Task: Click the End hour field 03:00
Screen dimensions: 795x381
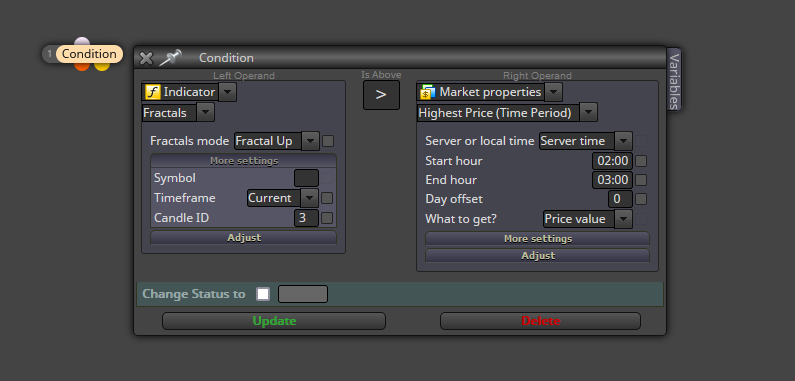Action: 612,180
